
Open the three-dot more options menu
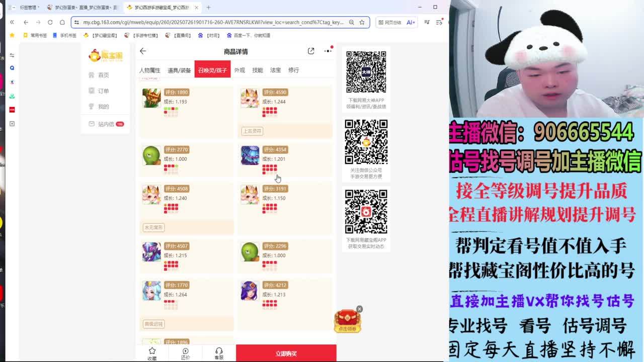[328, 51]
